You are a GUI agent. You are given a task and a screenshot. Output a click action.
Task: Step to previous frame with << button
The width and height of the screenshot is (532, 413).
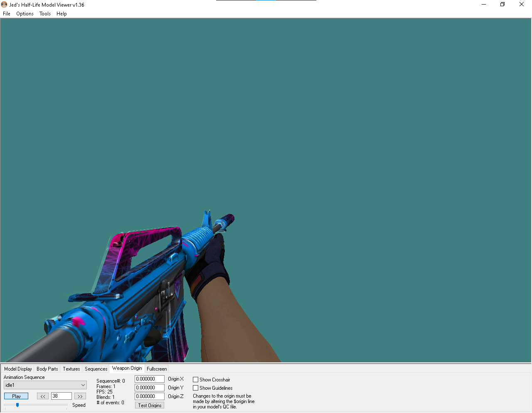(43, 396)
